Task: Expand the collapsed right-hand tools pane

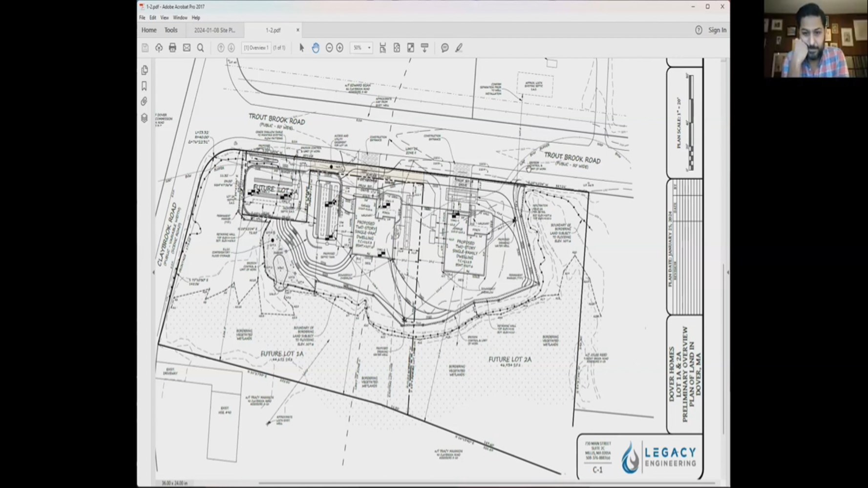Action: coord(727,272)
